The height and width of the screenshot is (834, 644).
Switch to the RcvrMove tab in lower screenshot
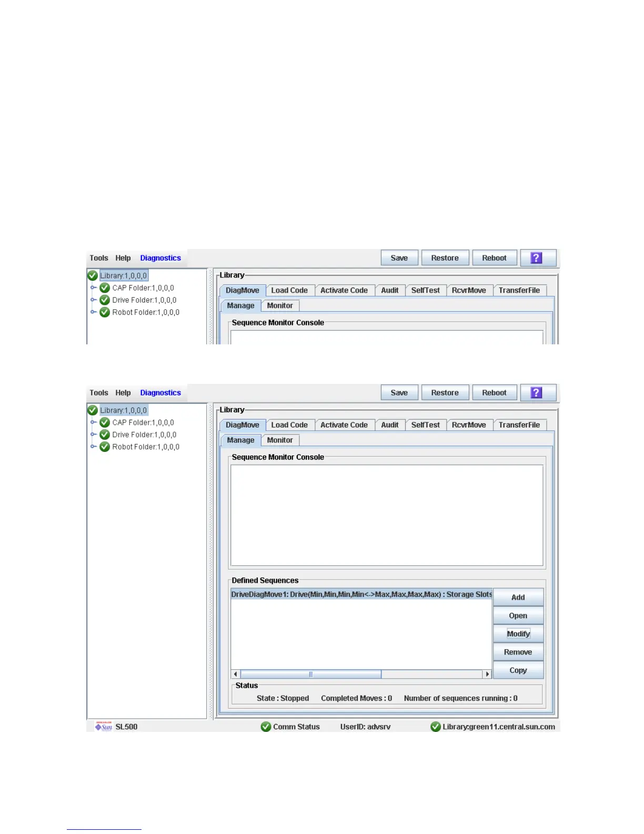(469, 425)
